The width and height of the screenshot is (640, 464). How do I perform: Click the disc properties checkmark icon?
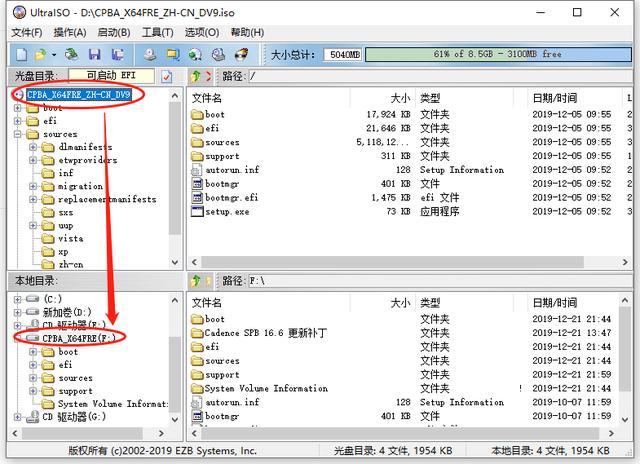pyautogui.click(x=167, y=76)
